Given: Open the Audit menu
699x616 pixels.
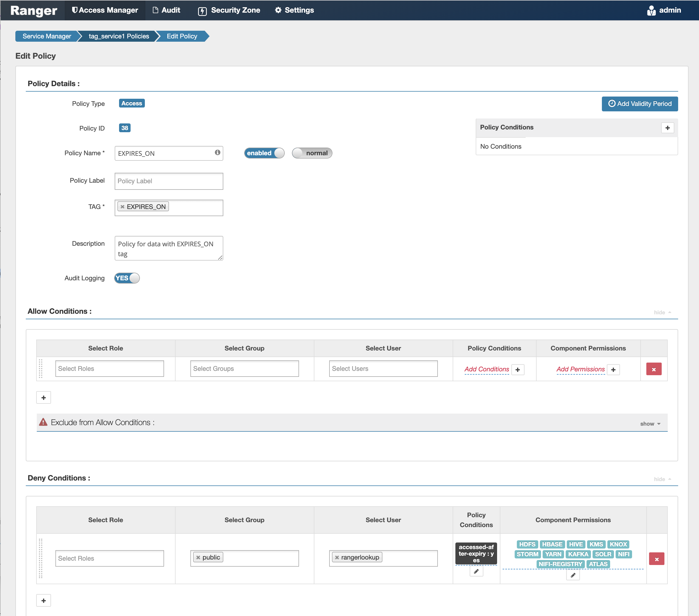Looking at the screenshot, I should pos(166,10).
